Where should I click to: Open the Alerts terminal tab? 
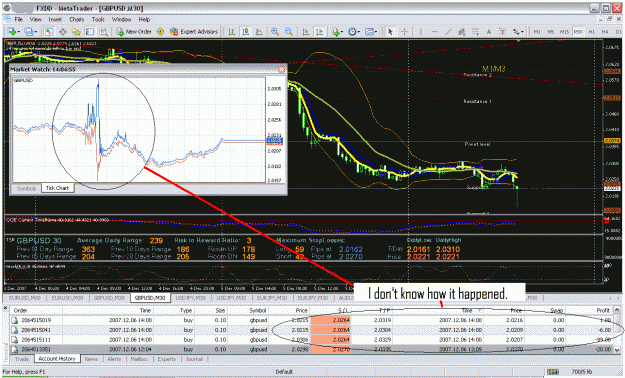(114, 359)
